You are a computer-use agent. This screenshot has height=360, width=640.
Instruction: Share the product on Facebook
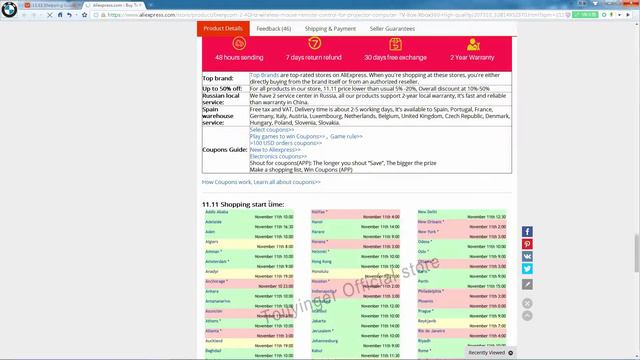527,231
